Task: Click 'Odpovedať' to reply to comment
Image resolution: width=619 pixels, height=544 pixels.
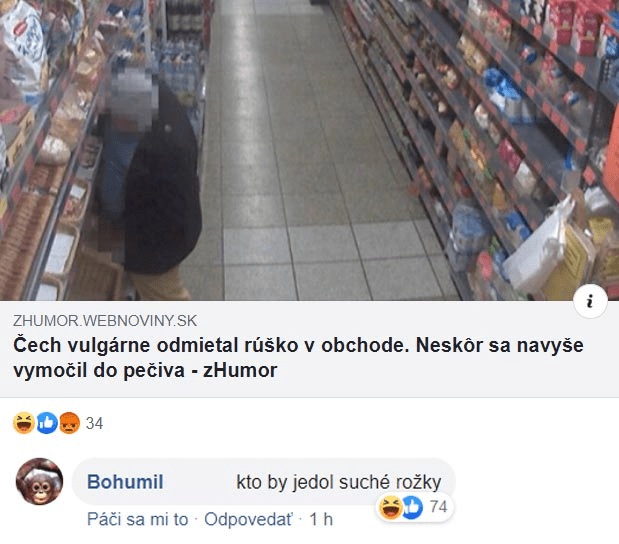Action: pyautogui.click(x=248, y=519)
